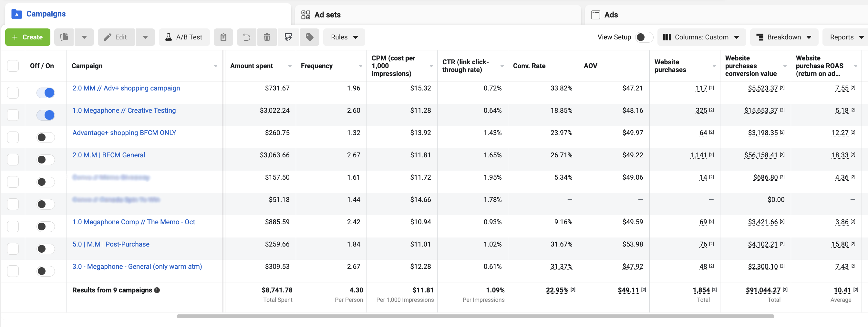Viewport: 868px width, 327px height.
Task: Switch to the Ad sets tab
Action: click(x=327, y=15)
